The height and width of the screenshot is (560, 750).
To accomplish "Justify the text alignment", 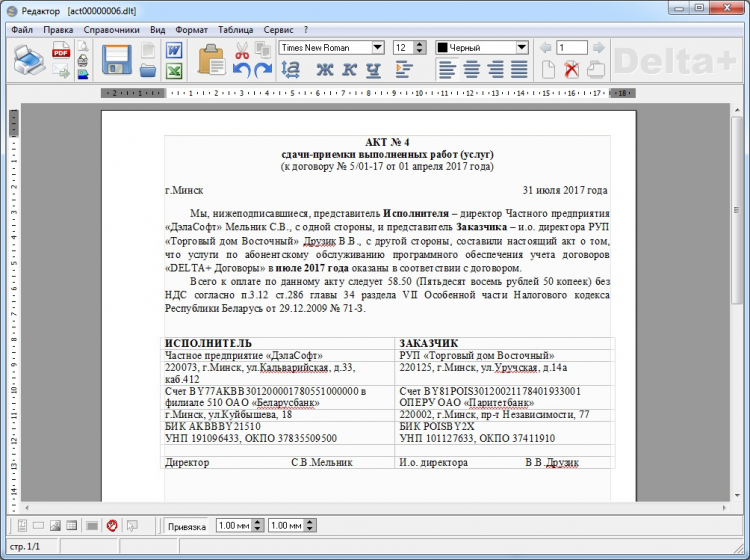I will [519, 70].
